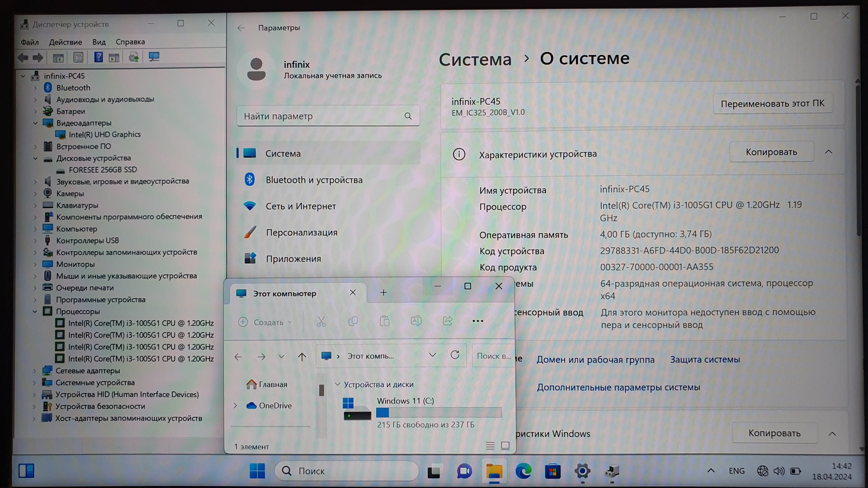Click the Device Manager help icon
This screenshot has height=488, width=868.
tap(98, 57)
